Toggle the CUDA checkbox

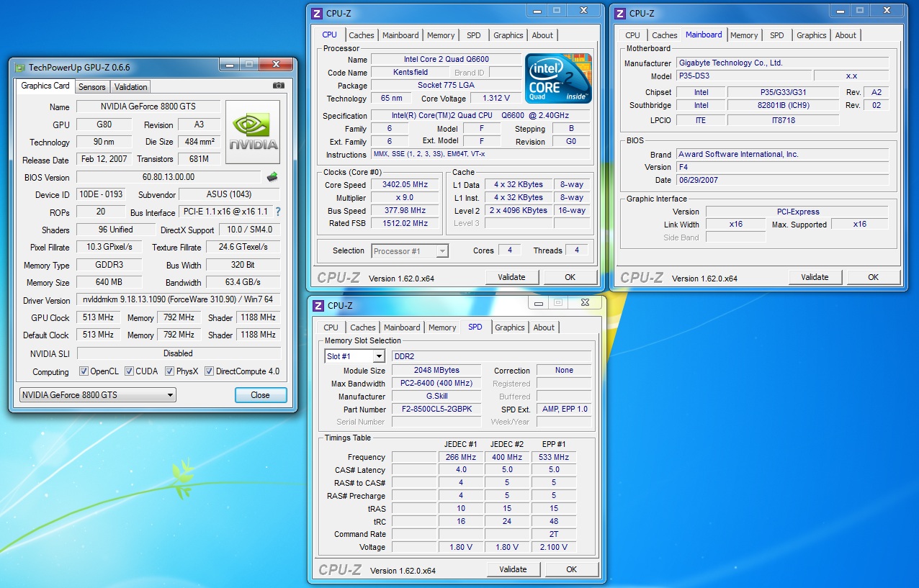[129, 371]
